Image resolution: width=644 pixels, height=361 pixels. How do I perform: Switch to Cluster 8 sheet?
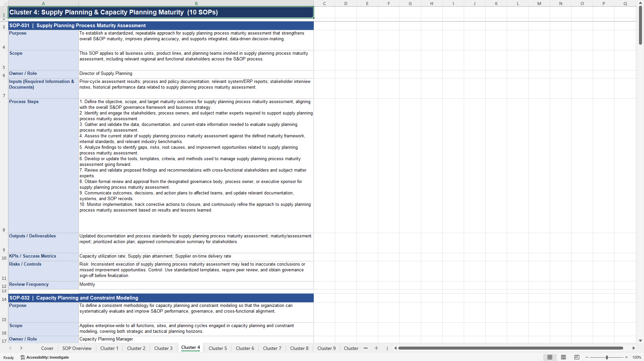[x=299, y=348]
